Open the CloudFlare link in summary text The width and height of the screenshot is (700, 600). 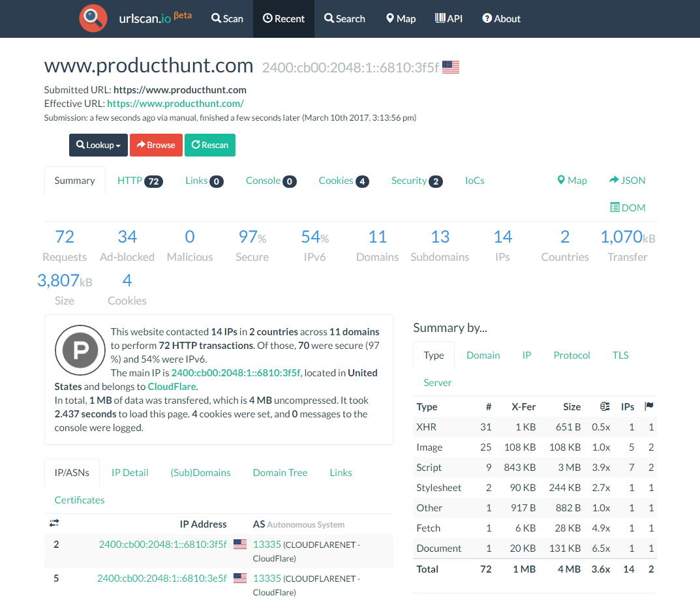click(x=172, y=387)
